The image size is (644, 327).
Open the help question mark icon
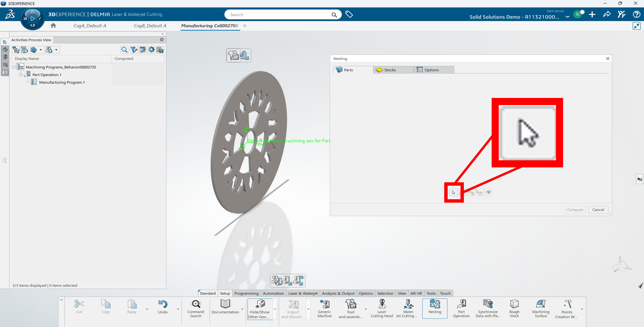637,14
